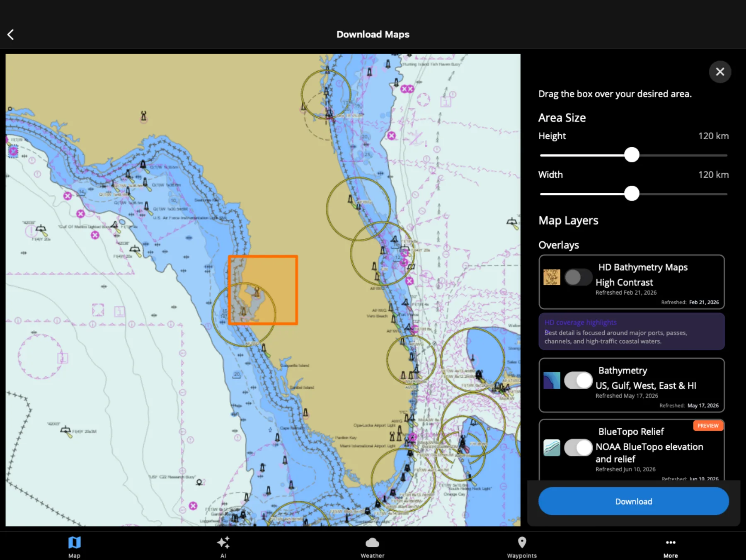Click the Sanibel Island label on map
Viewport: 746px width, 560px height.
pos(301,388)
